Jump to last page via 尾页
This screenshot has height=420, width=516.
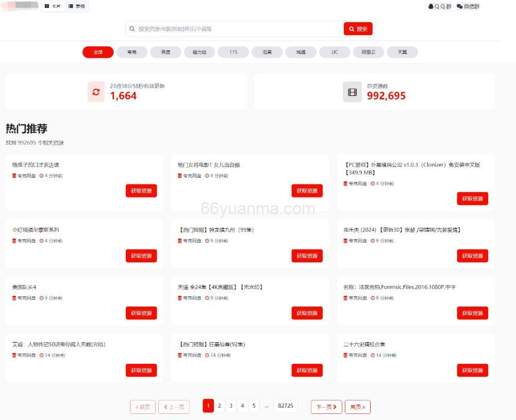point(357,407)
